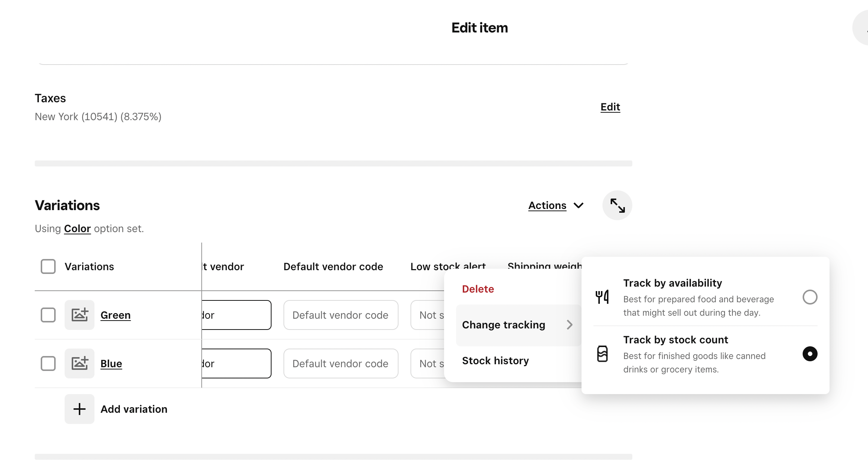Click the plus icon for Add variation
The width and height of the screenshot is (868, 465).
(x=80, y=409)
